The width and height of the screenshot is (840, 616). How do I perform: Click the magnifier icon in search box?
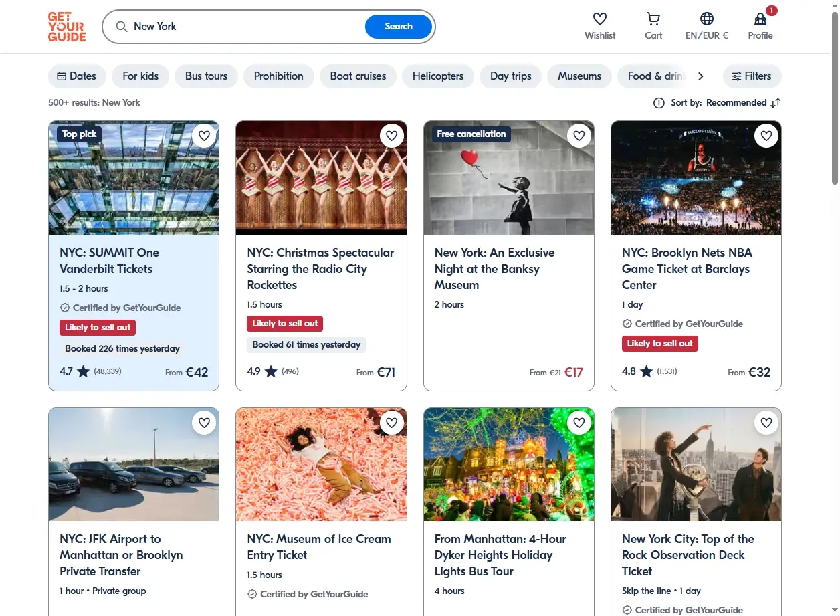pos(121,27)
